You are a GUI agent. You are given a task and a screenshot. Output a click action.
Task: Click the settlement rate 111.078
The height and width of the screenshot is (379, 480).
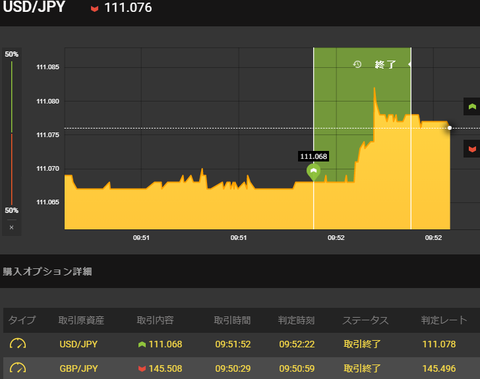click(x=439, y=344)
